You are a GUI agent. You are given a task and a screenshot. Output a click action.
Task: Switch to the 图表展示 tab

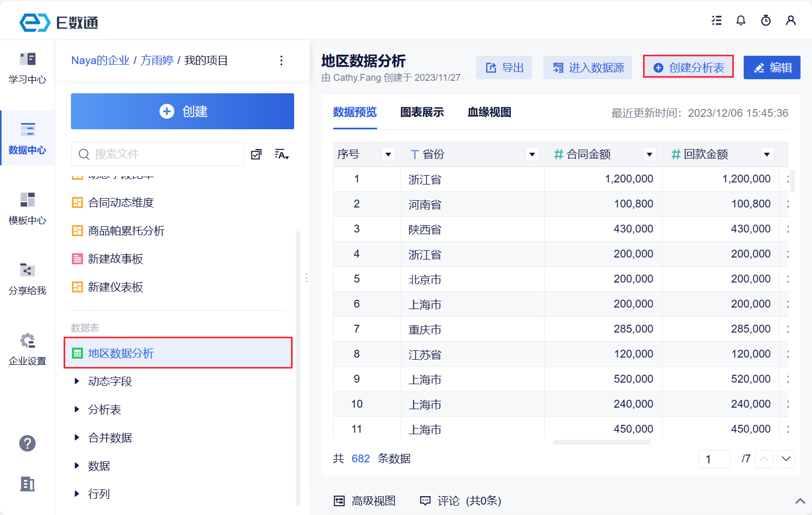click(422, 112)
